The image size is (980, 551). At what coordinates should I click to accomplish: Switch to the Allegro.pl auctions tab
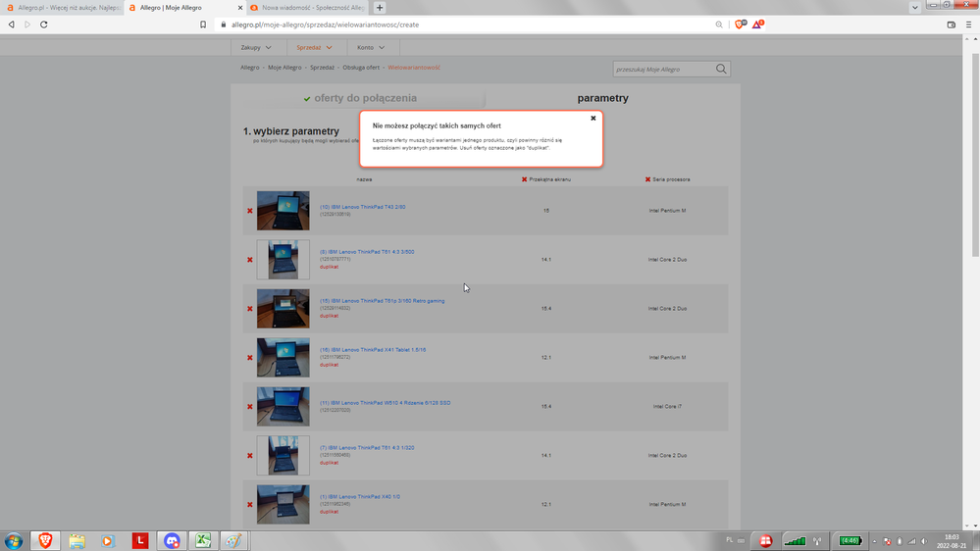63,8
